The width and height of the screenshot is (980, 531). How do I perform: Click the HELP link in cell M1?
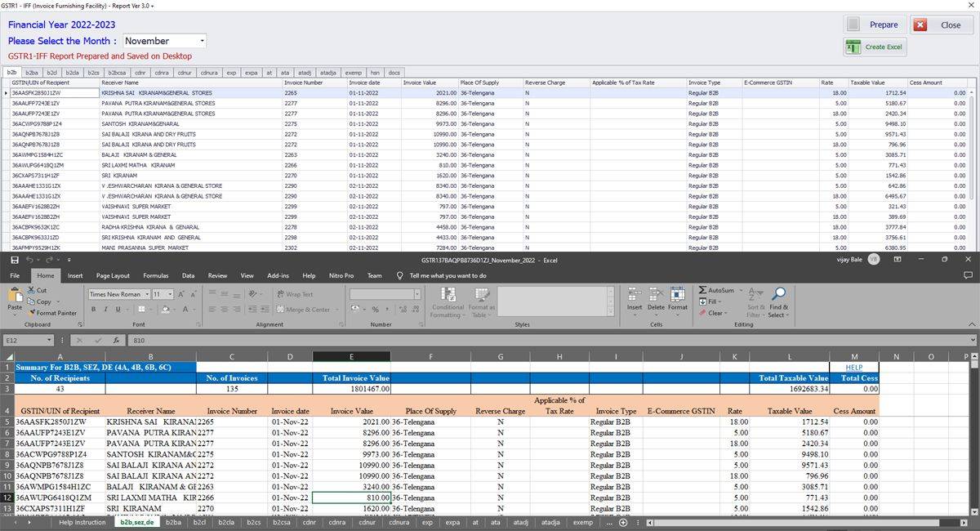[x=854, y=368]
